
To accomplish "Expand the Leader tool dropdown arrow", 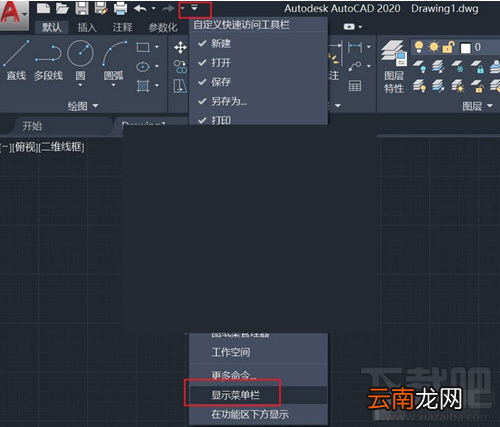I will tap(369, 66).
